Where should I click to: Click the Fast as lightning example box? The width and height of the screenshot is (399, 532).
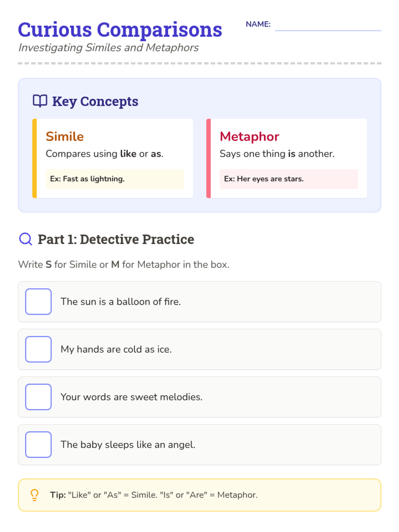point(115,179)
